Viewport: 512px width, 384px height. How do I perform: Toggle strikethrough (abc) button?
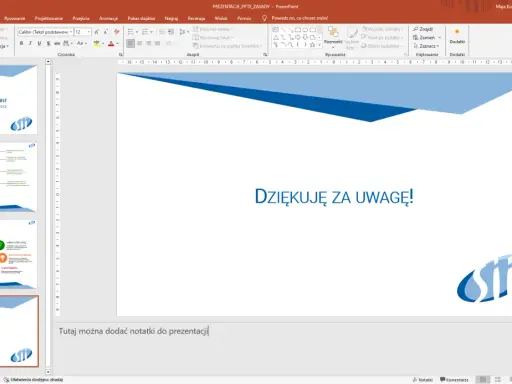(57, 43)
